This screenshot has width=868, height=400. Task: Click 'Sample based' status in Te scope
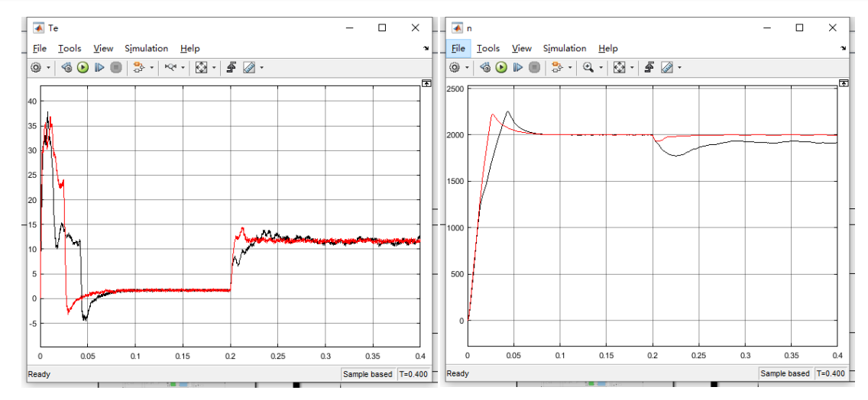point(368,375)
